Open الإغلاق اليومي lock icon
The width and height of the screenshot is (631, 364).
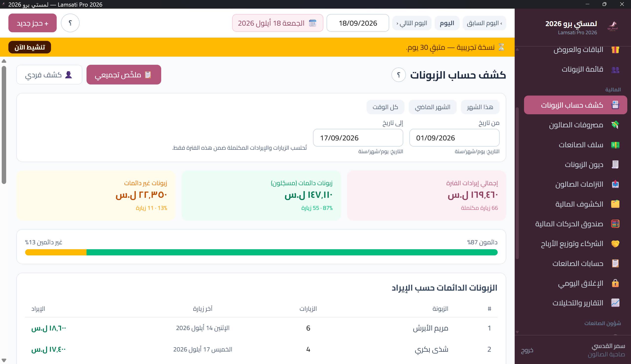coord(615,283)
